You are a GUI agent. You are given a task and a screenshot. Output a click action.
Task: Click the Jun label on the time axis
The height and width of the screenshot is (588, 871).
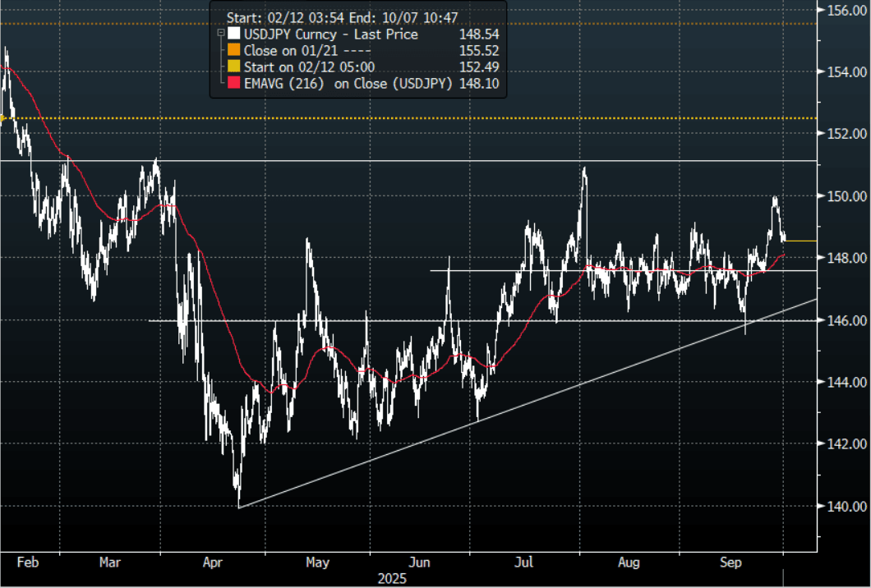pyautogui.click(x=419, y=563)
